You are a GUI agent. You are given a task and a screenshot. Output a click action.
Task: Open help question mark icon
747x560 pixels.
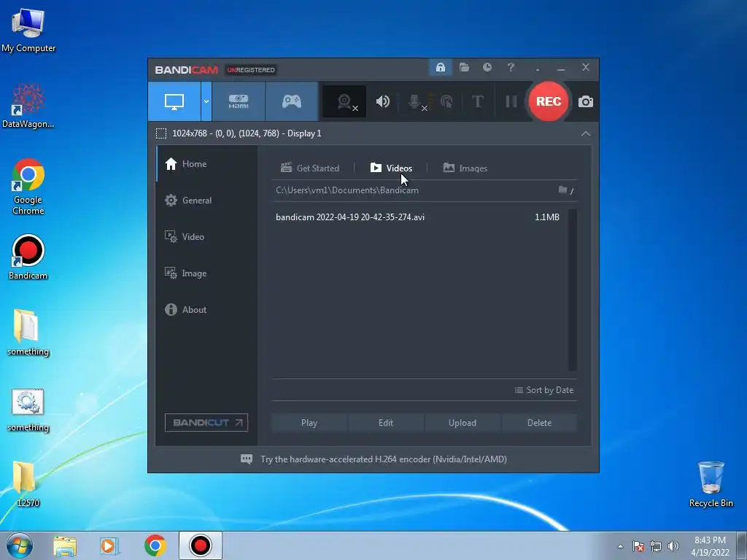point(511,68)
